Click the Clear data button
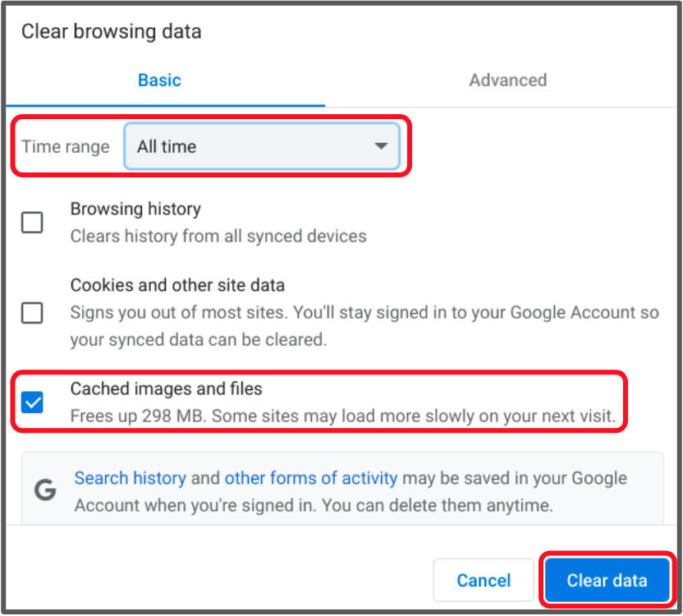The height and width of the screenshot is (616, 683). pos(607,580)
